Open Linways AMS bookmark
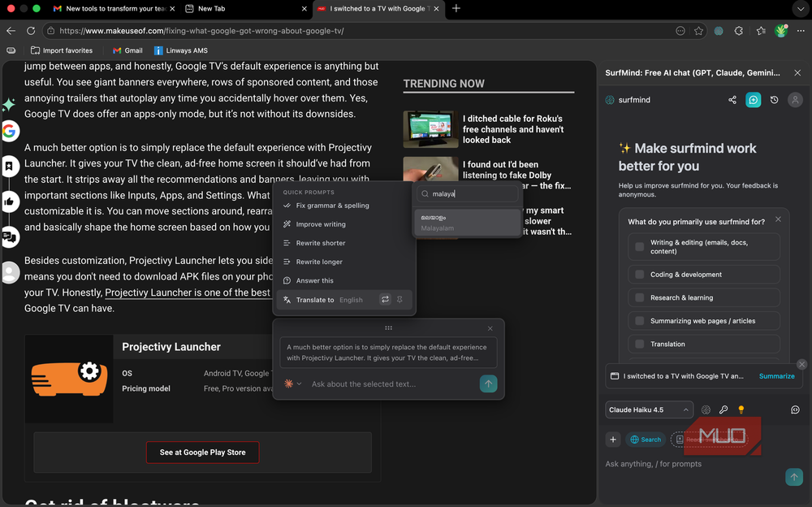812x507 pixels. coord(181,50)
